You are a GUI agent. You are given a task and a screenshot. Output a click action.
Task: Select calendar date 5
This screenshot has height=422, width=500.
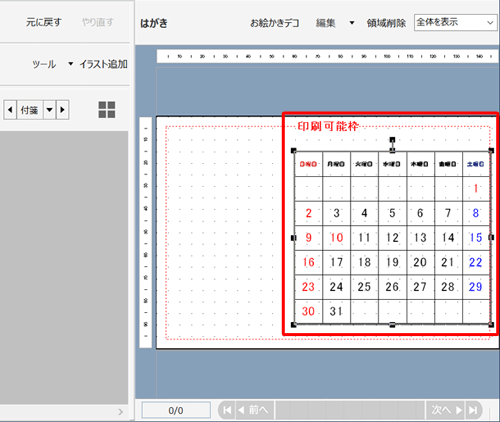click(392, 213)
